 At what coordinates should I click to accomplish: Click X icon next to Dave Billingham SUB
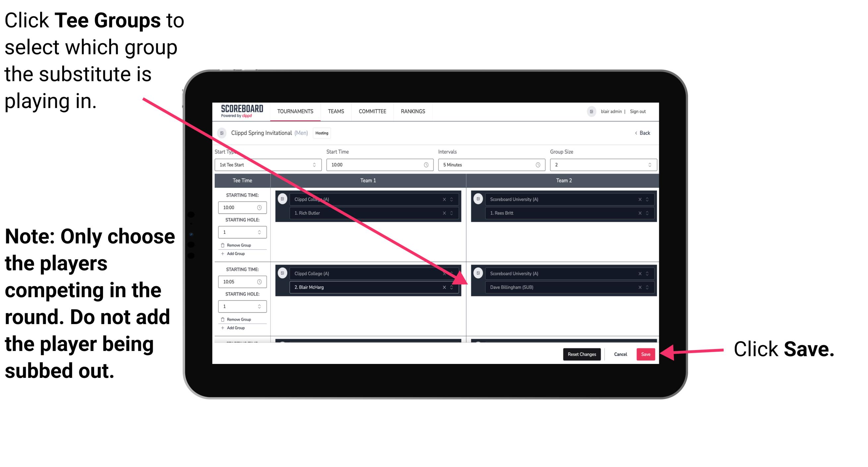(640, 288)
